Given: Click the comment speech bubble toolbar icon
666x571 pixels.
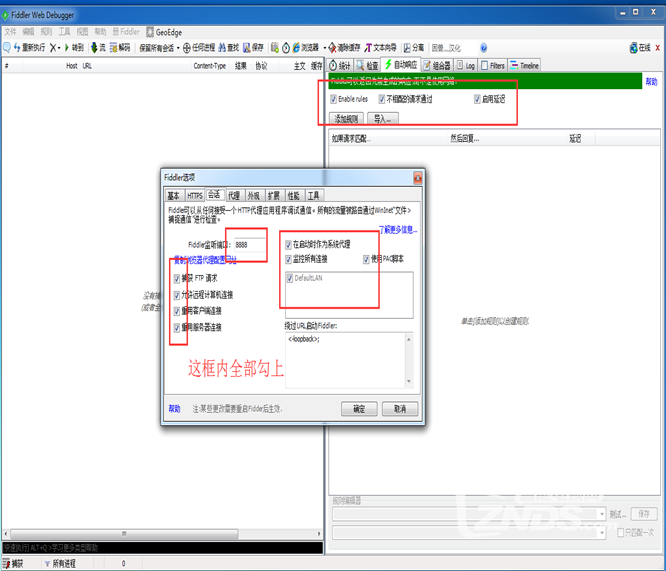Looking at the screenshot, I should pyautogui.click(x=7, y=47).
